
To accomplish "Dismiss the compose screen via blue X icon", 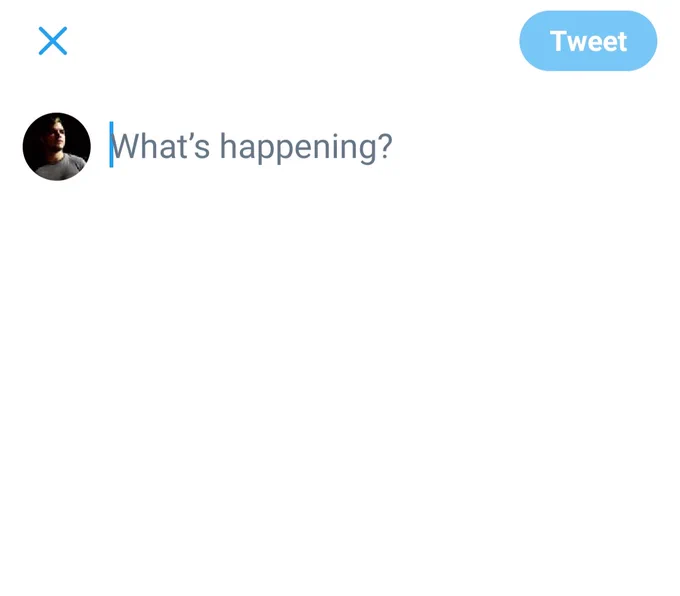I will coord(52,41).
